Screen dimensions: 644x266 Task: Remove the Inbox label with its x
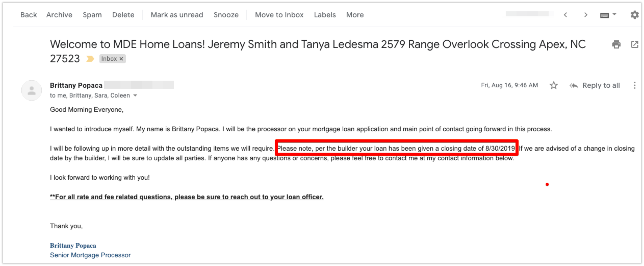[x=121, y=59]
